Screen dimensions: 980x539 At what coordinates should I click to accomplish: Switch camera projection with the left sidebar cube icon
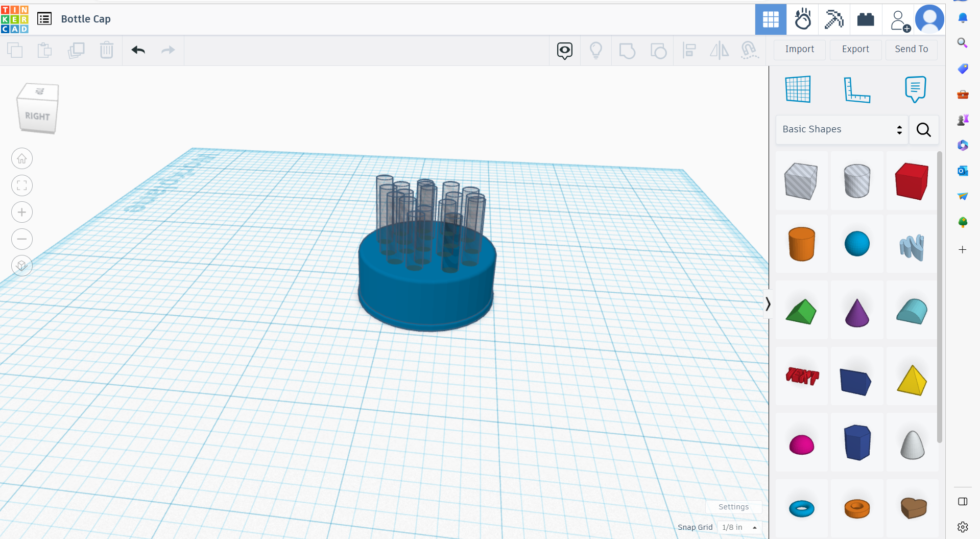click(x=21, y=266)
